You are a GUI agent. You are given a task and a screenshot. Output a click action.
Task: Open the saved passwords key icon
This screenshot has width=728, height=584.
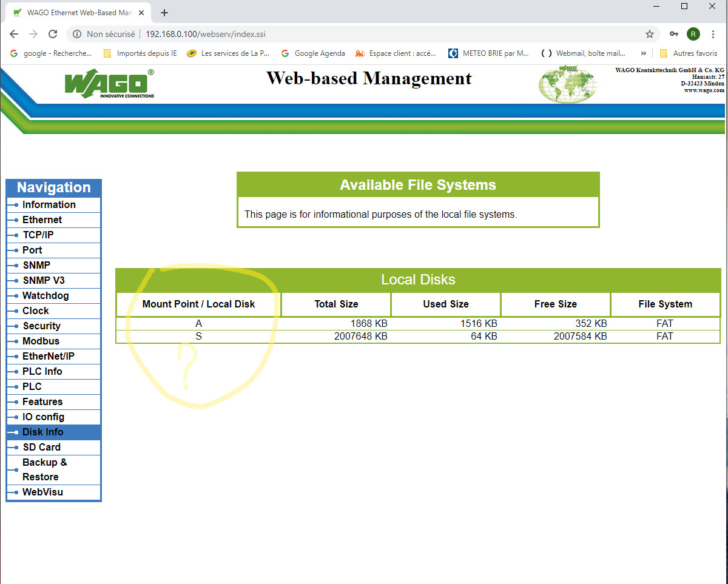point(674,34)
